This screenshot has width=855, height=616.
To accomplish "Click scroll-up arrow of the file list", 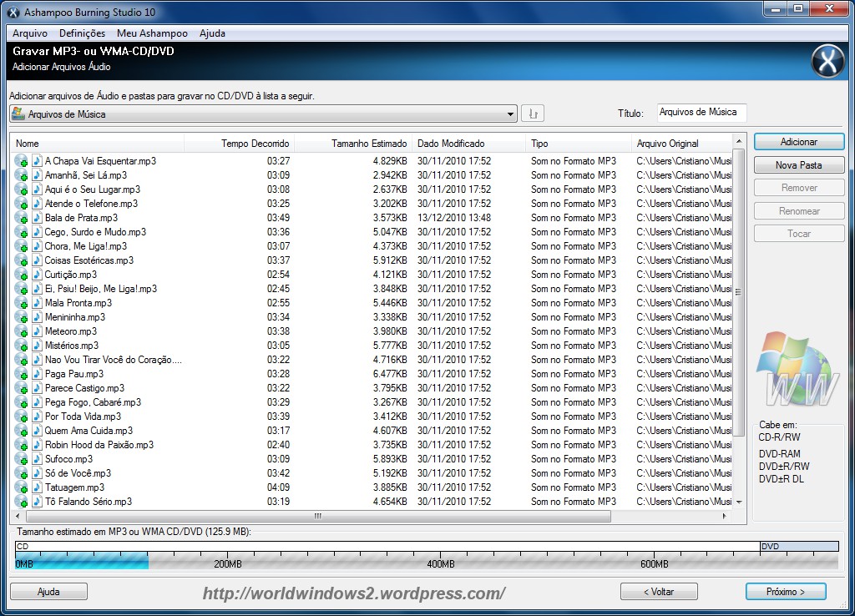I will point(739,140).
